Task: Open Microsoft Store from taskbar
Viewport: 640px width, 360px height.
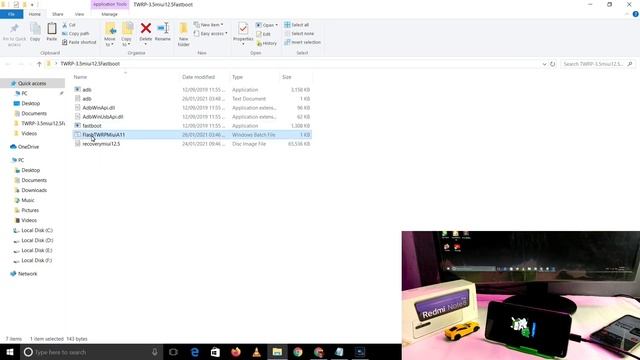Action: pyautogui.click(x=215, y=352)
